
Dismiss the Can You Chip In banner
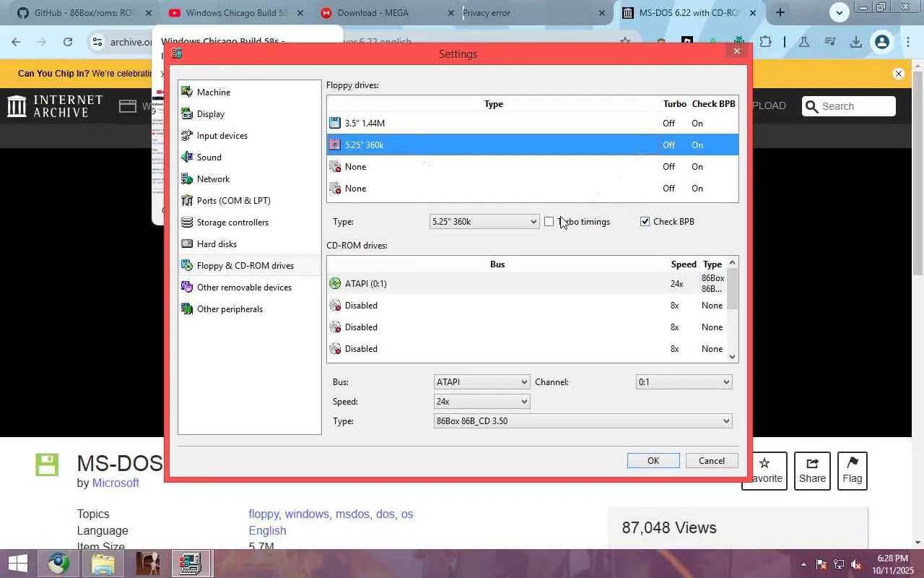click(899, 74)
